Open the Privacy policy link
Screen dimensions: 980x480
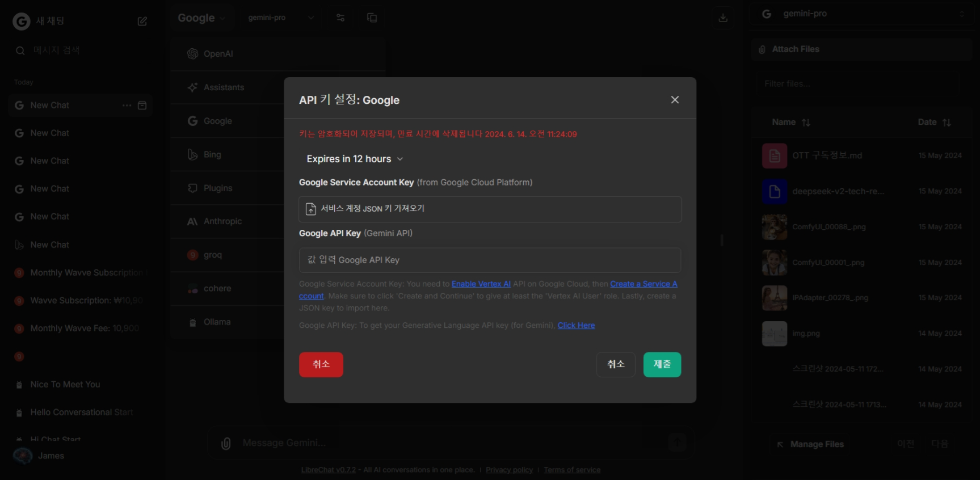point(510,470)
